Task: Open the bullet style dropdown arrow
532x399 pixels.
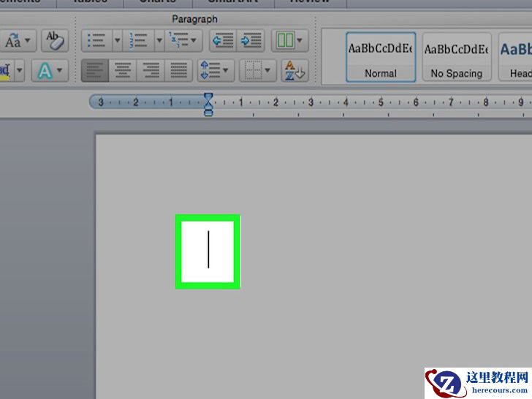Action: tap(118, 41)
